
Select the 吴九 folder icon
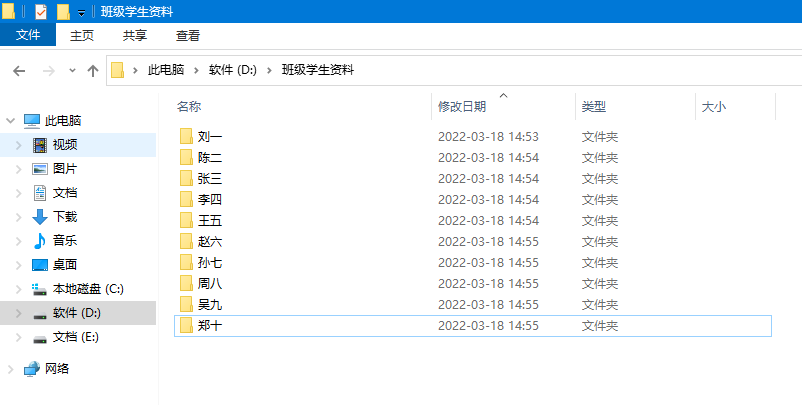186,304
